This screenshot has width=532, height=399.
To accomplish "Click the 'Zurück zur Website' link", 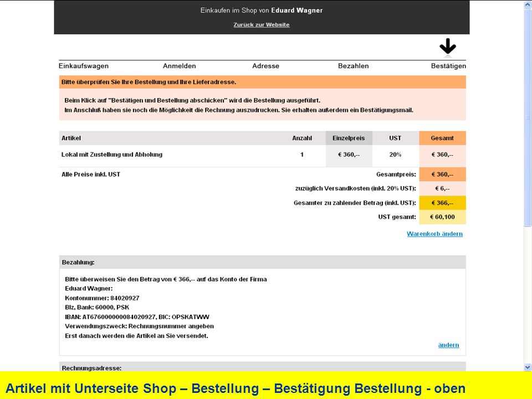I will [x=261, y=25].
